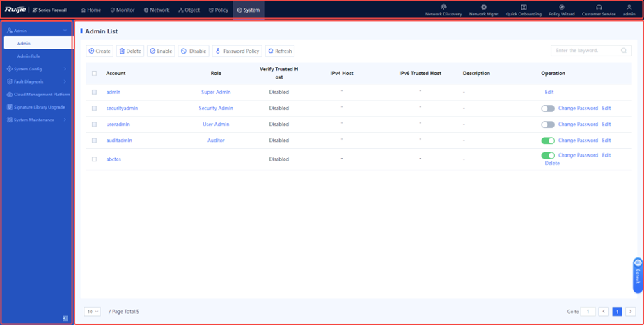Switch to the Policy tab
644x325 pixels.
pyautogui.click(x=219, y=10)
